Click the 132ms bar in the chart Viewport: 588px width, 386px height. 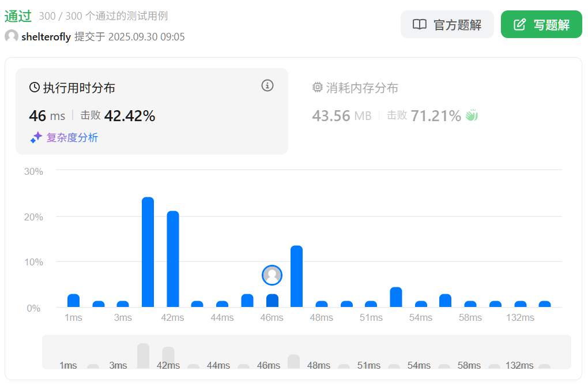pos(520,304)
